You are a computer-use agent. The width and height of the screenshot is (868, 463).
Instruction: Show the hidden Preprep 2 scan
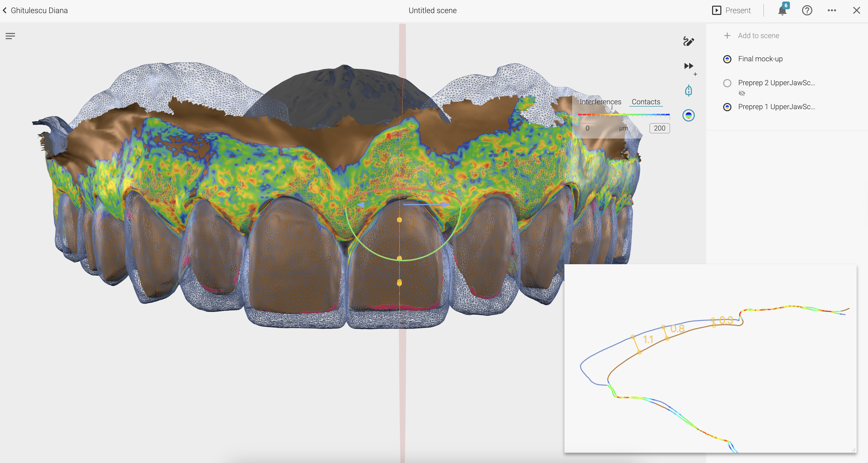(x=742, y=93)
